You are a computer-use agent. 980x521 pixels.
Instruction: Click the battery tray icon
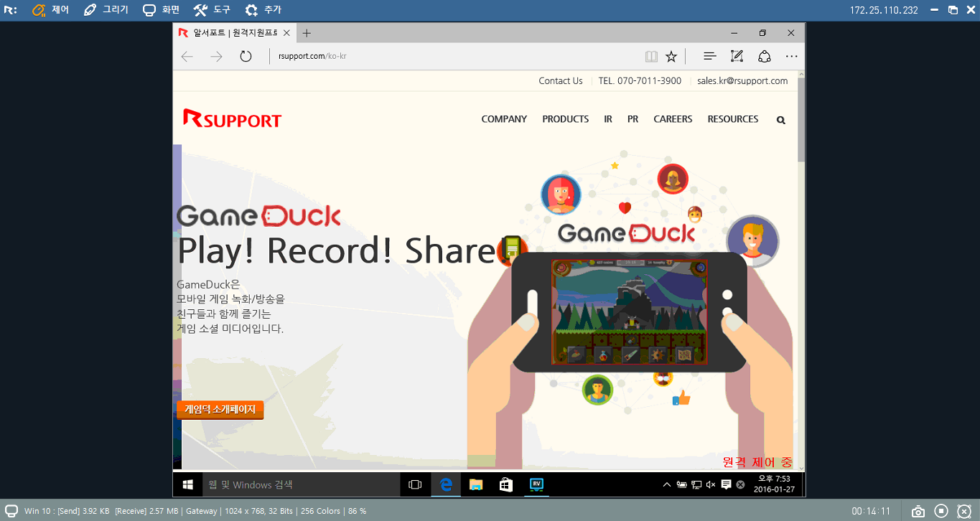[681, 484]
